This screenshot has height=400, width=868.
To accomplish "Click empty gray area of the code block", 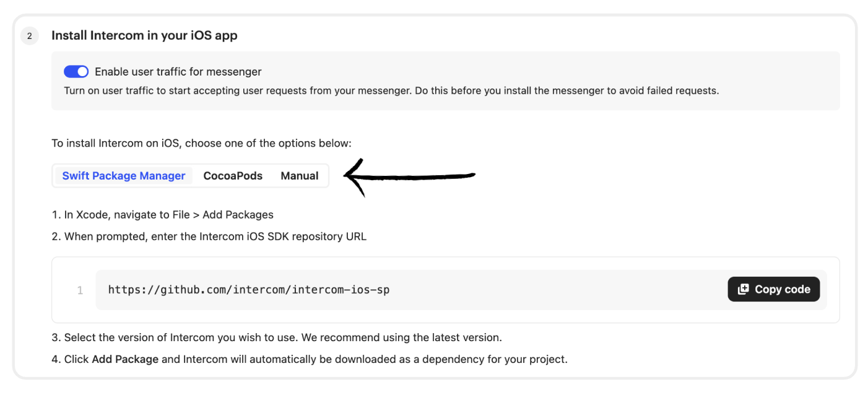I will pyautogui.click(x=557, y=290).
